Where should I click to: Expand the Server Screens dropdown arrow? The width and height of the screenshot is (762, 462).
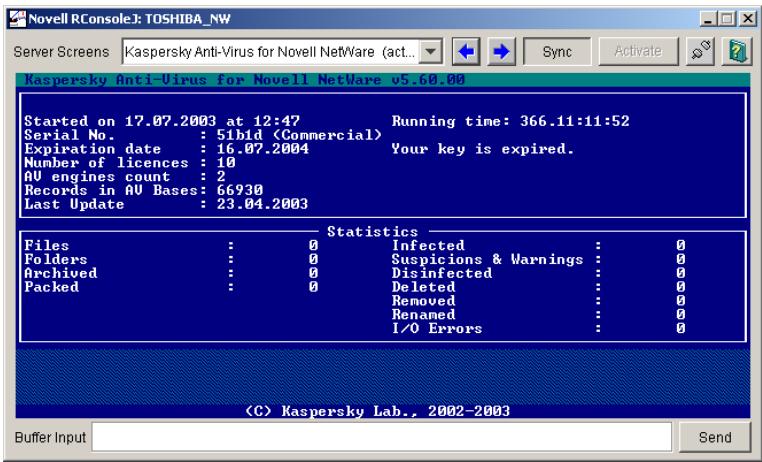click(x=430, y=51)
